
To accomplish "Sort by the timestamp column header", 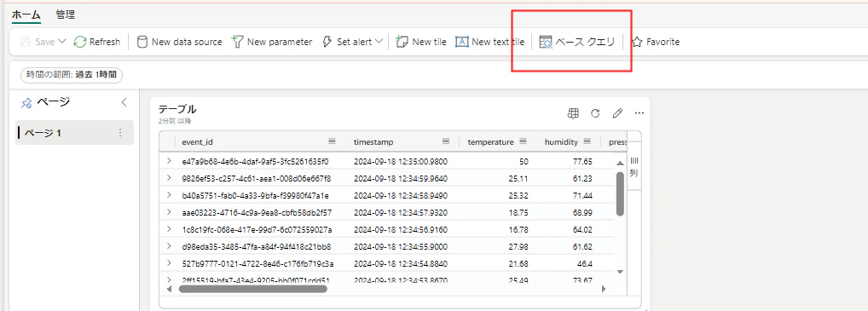I will coord(373,142).
